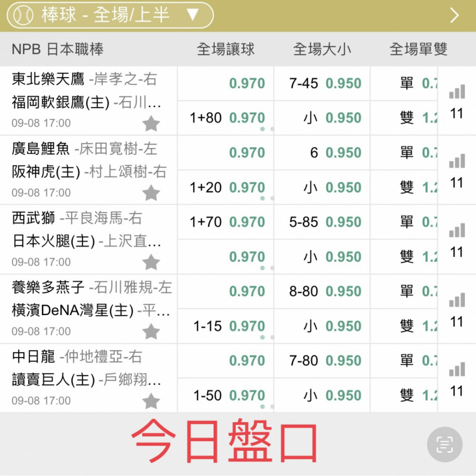Bet 福岡軟銀鷹 handicap 1+80 odds 0.970
This screenshot has height=476, width=476.
[x=226, y=118]
